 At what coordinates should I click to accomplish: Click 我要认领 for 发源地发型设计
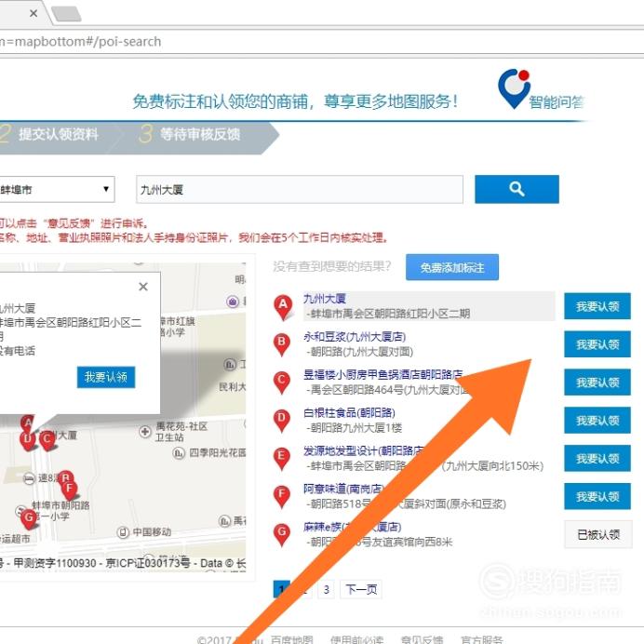(x=597, y=459)
